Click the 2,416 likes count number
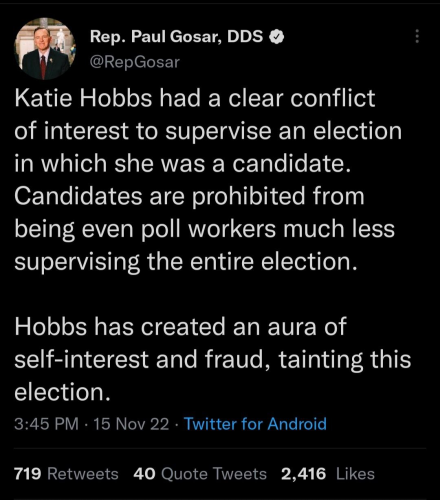Viewport: 440px width, 500px height. click(303, 474)
